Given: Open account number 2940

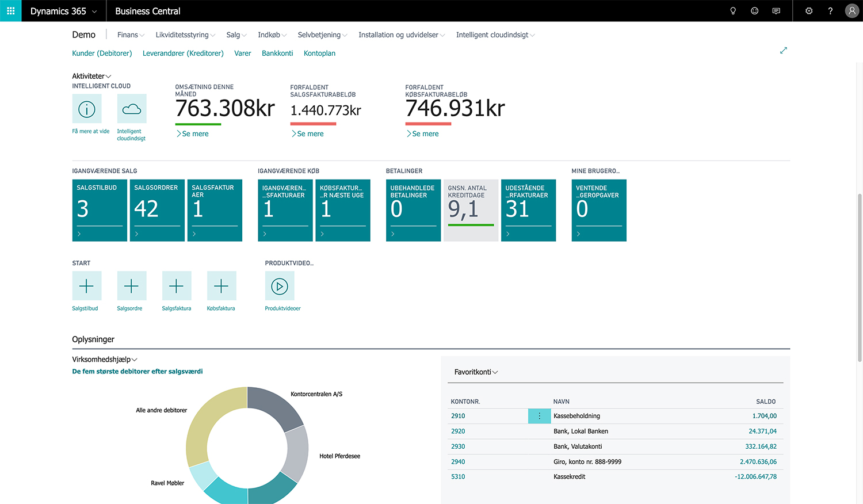Looking at the screenshot, I should (x=458, y=462).
